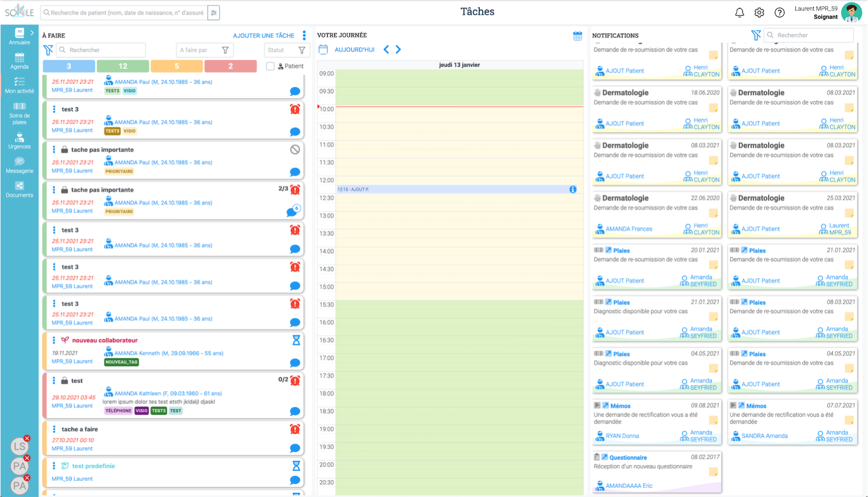
Task: Open Messagerie in the sidebar
Action: 20,165
